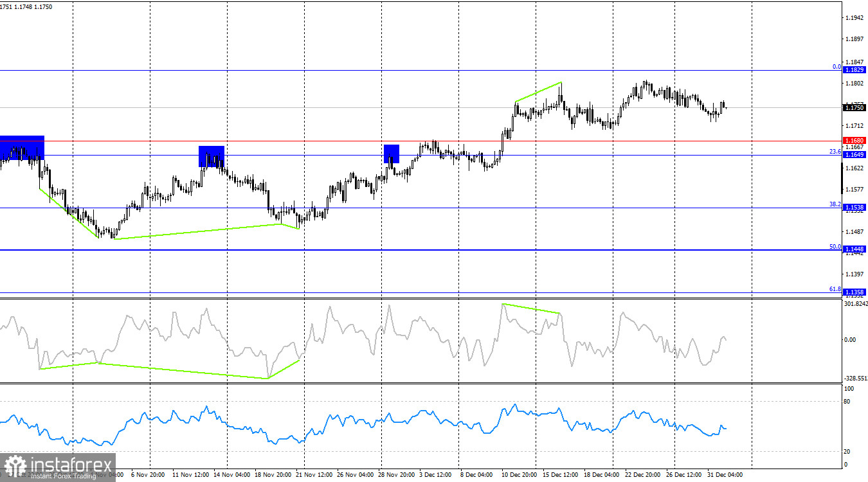Click the 31 Dec 04:00 time label

[x=726, y=476]
